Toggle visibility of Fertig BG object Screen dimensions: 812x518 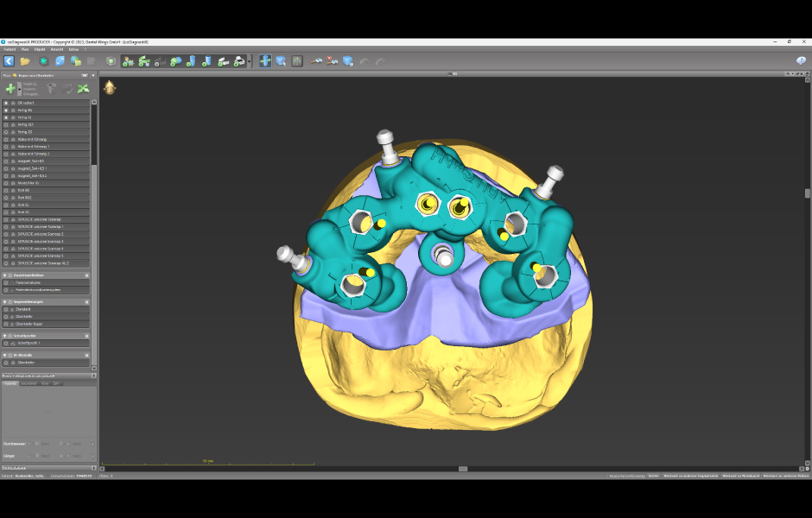(x=6, y=111)
